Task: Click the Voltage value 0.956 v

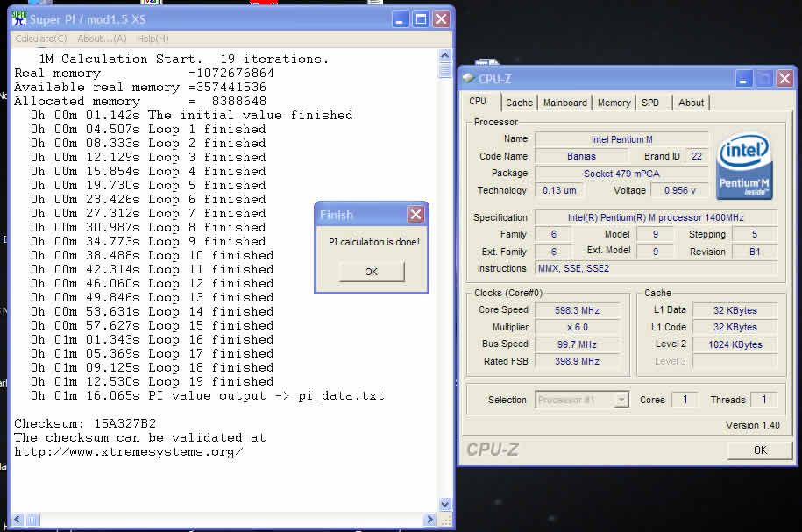Action: point(680,190)
